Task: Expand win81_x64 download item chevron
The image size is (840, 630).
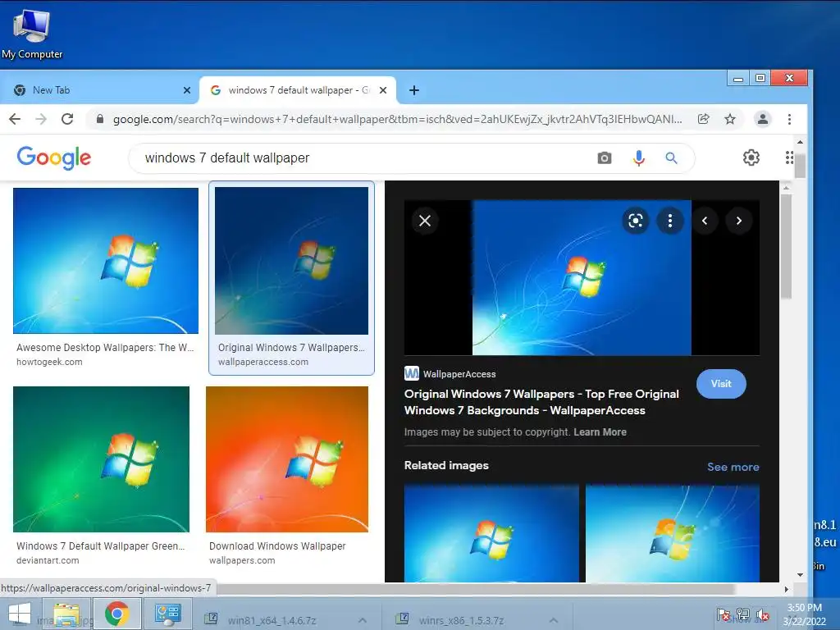Action: [363, 620]
